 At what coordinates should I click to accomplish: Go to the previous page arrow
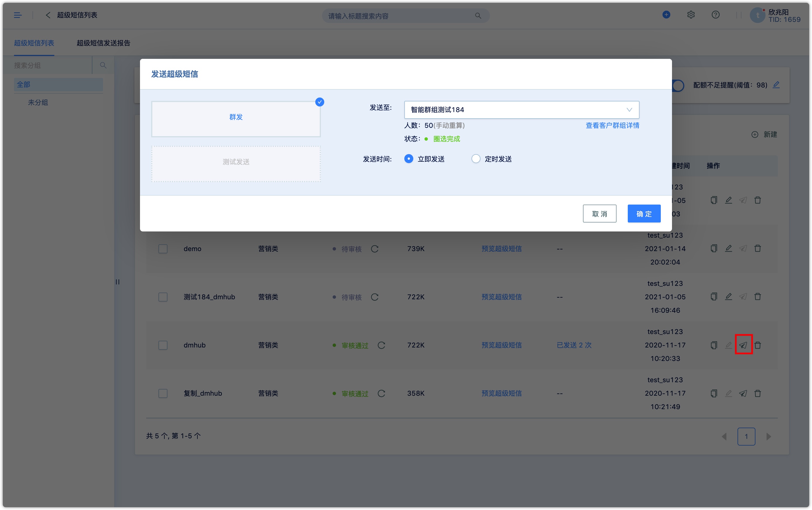pos(724,437)
